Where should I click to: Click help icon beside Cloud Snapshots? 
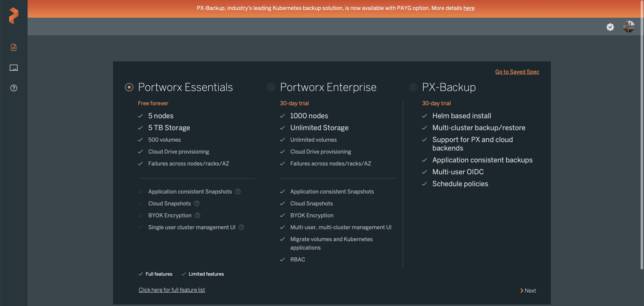[197, 203]
